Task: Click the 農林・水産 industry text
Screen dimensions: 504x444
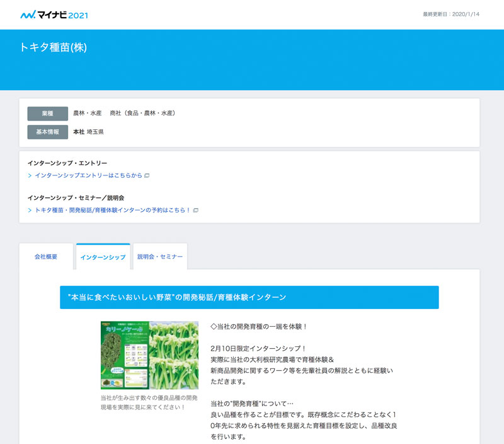Action: (88, 114)
